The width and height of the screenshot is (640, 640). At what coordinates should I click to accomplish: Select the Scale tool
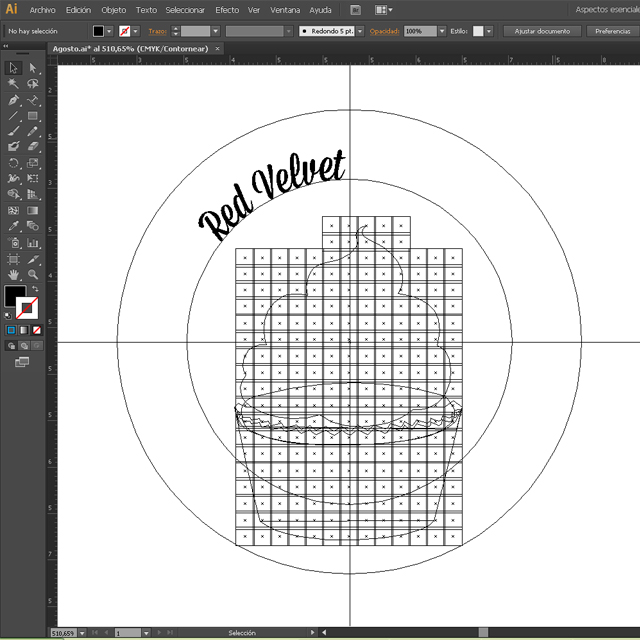click(x=33, y=163)
